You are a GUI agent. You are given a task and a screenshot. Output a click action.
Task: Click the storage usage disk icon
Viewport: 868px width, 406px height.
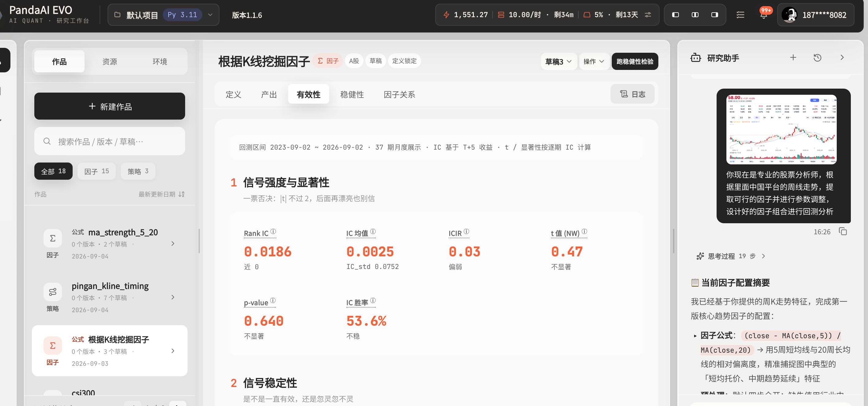point(587,15)
